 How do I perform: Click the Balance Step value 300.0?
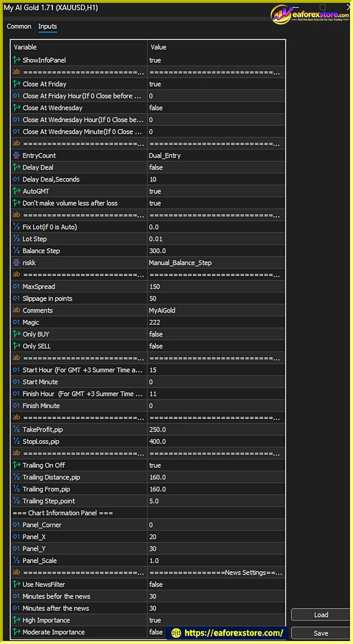click(157, 251)
